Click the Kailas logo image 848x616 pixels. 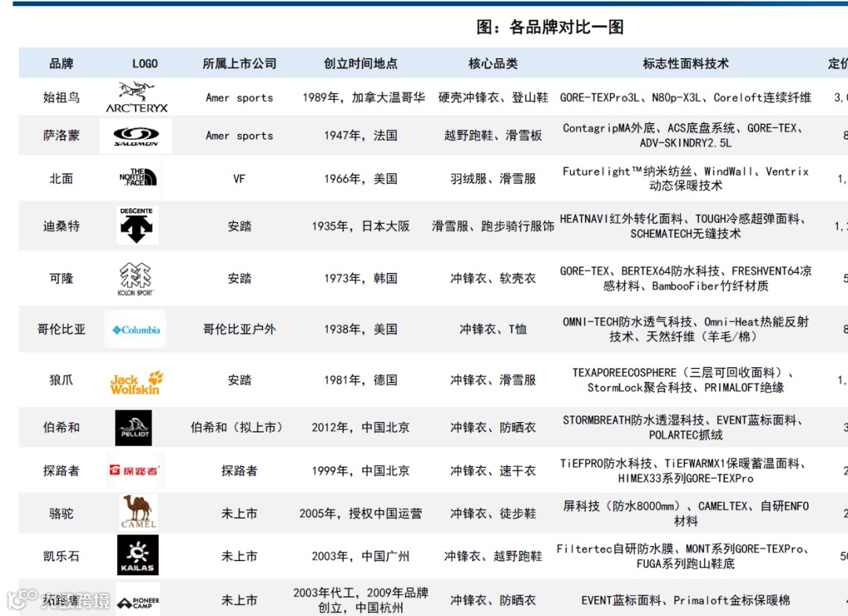137,555
